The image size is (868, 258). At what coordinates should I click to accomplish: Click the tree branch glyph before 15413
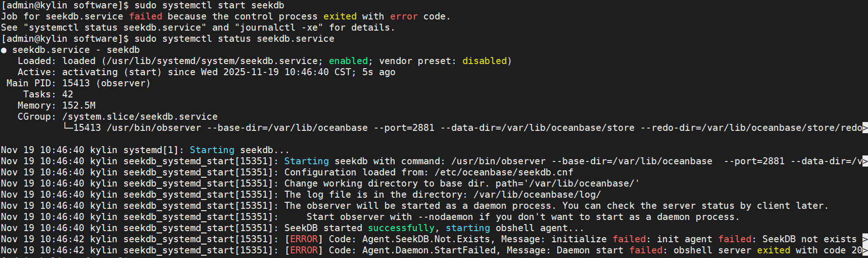coord(68,128)
